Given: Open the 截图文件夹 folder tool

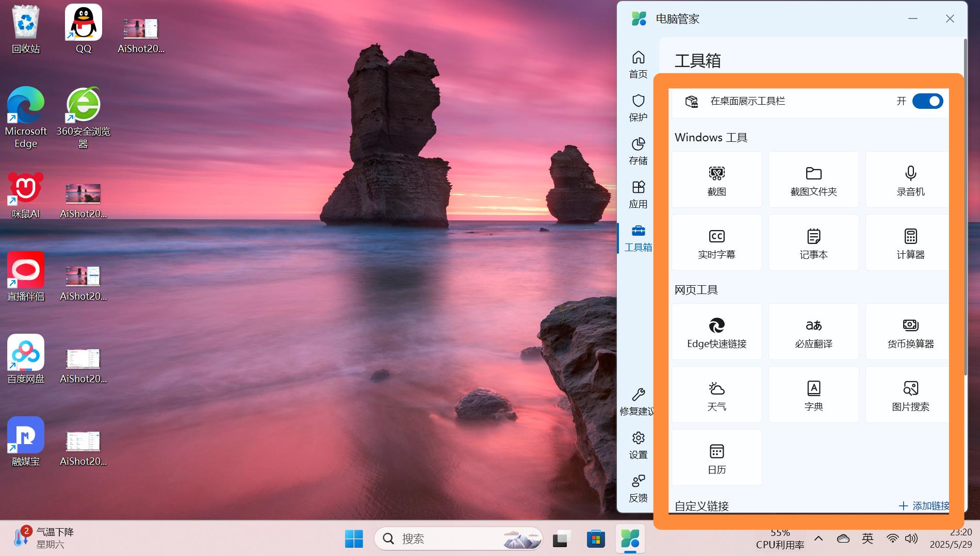Looking at the screenshot, I should (x=813, y=180).
